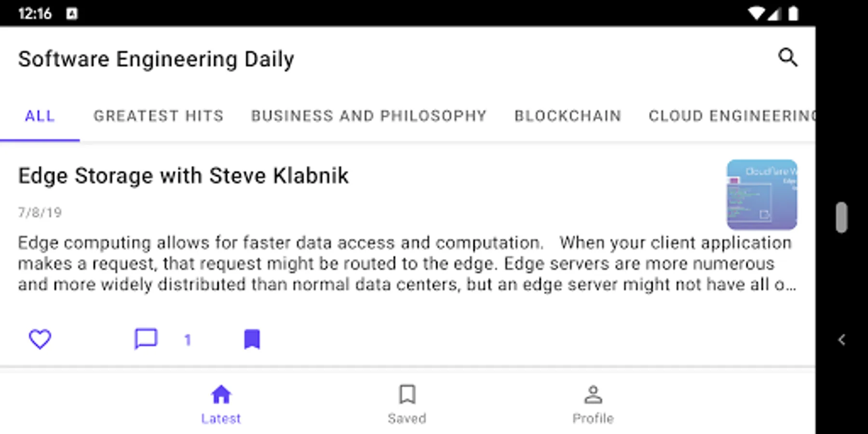Select the Business and Philosophy tab
Image resolution: width=868 pixels, height=434 pixels.
[x=369, y=116]
